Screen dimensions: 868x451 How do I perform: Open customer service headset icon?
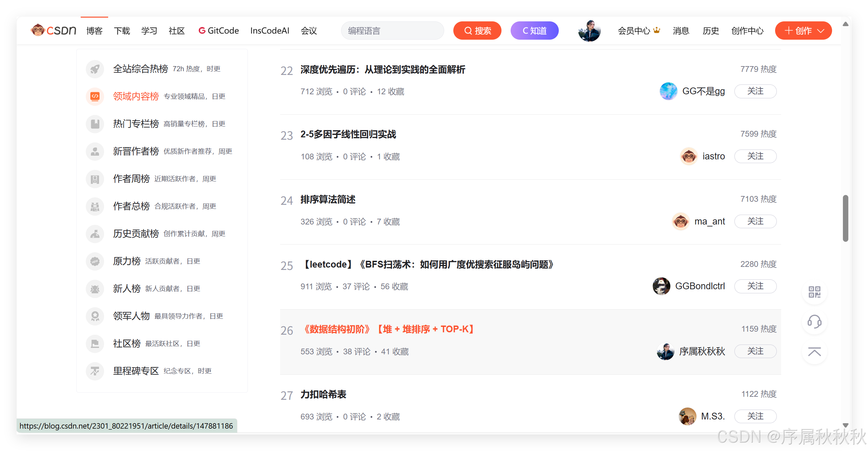click(x=814, y=321)
